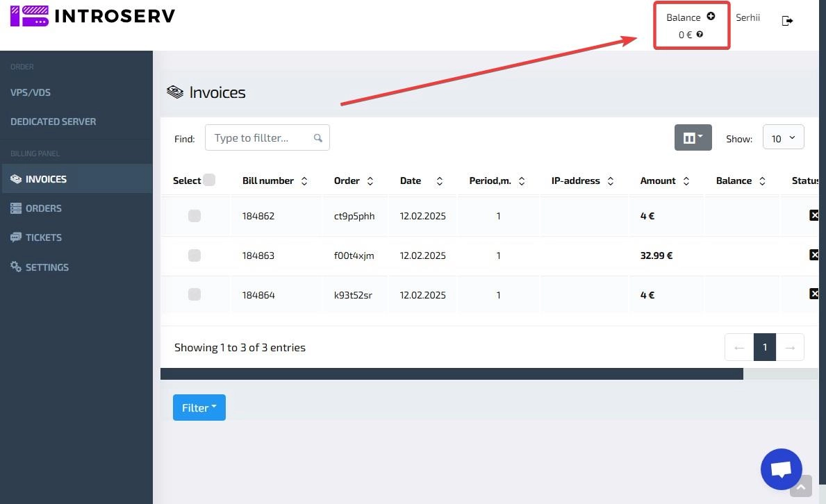The height and width of the screenshot is (504, 826).
Task: Click page 1 pagination button
Action: point(764,347)
